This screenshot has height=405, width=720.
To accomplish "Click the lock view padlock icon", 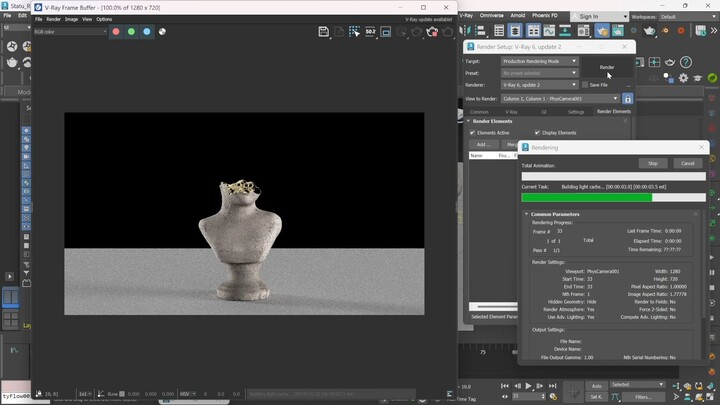I will (x=627, y=98).
